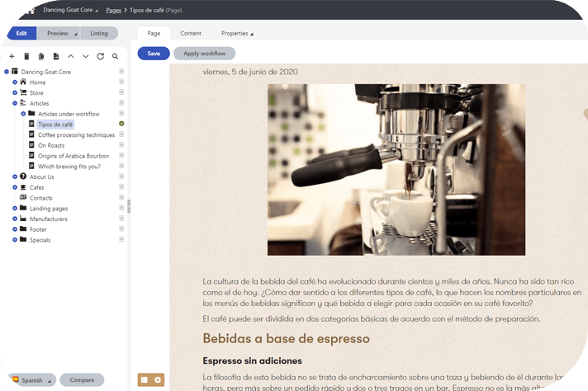Open the Pages breadcrumb link
The height and width of the screenshot is (391, 588).
click(113, 10)
